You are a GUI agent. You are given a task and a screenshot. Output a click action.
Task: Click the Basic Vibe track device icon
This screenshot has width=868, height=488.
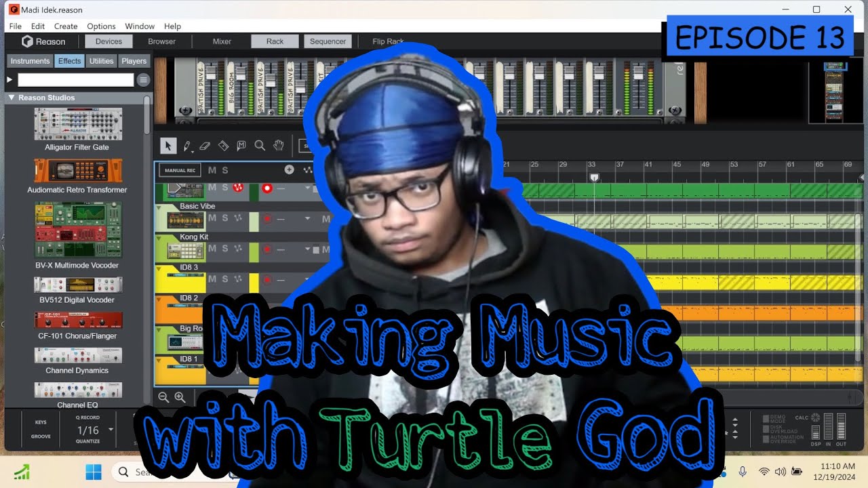pyautogui.click(x=185, y=220)
